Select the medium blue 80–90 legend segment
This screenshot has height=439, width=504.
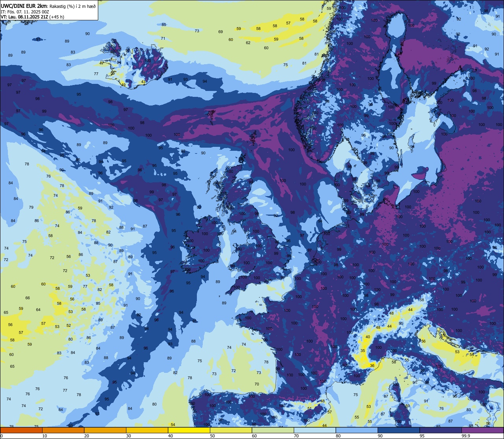(357, 430)
